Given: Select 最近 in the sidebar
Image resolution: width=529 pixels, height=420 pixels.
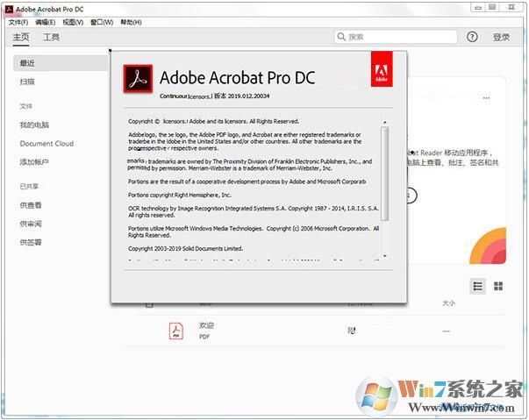Looking at the screenshot, I should [x=61, y=63].
